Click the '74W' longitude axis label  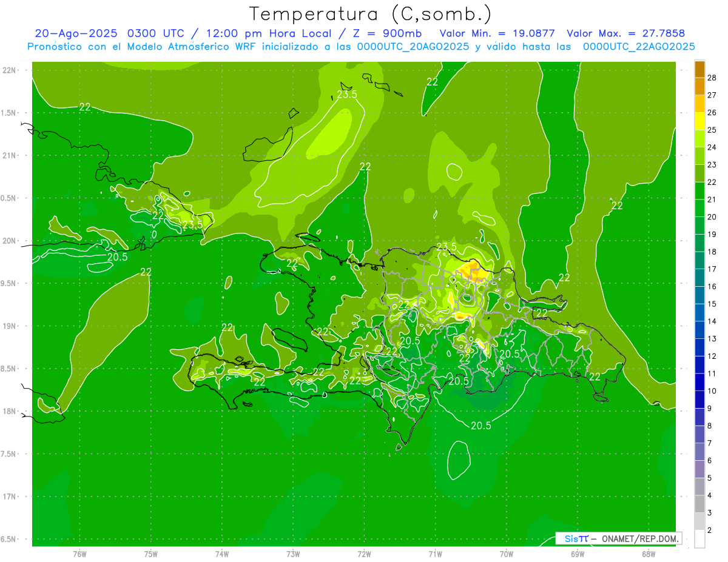pyautogui.click(x=222, y=554)
